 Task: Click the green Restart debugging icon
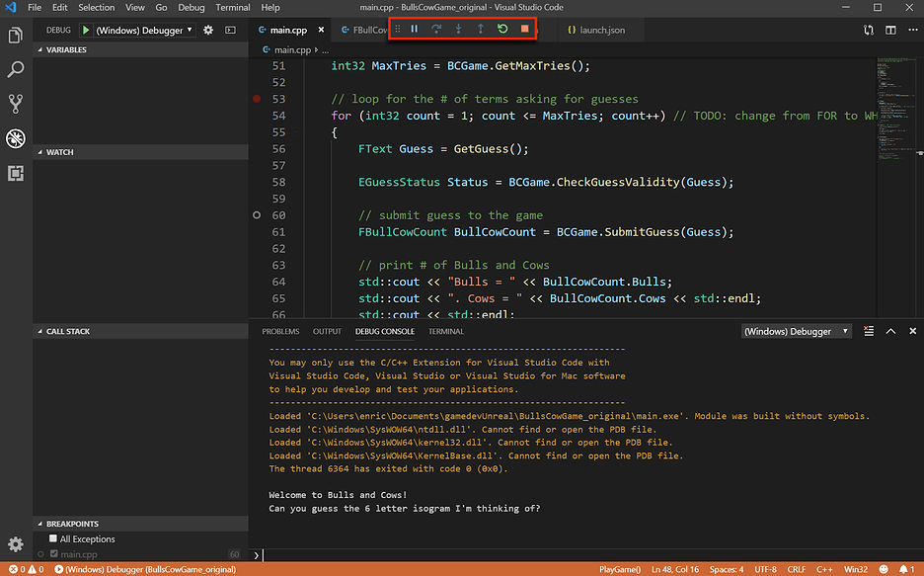pyautogui.click(x=502, y=30)
